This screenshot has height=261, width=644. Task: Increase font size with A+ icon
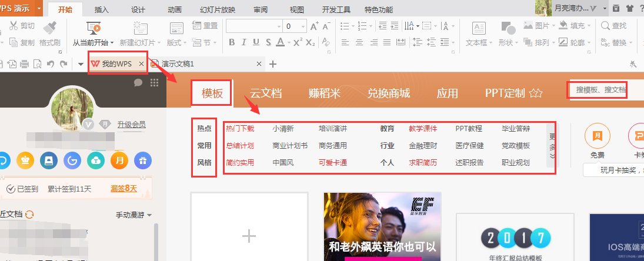tap(314, 26)
